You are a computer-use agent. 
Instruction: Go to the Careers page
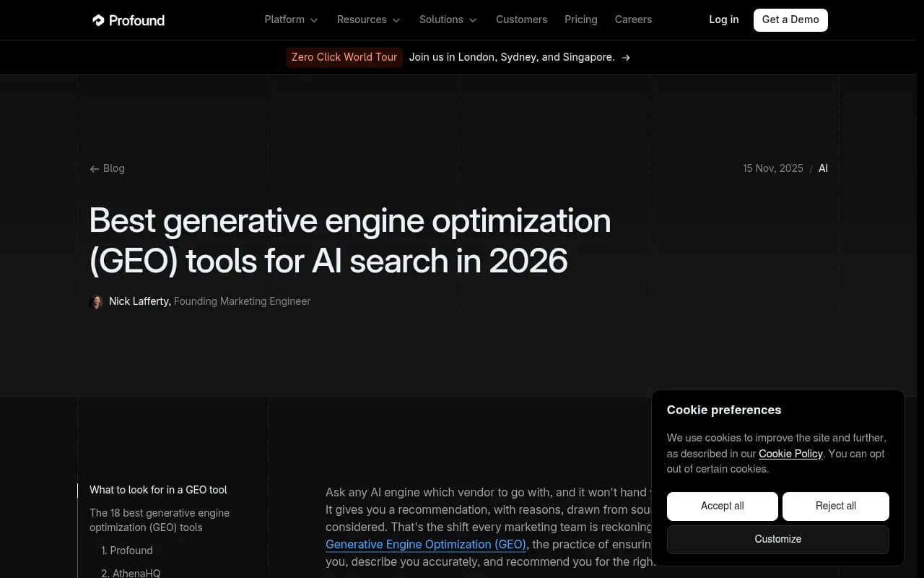click(x=633, y=20)
